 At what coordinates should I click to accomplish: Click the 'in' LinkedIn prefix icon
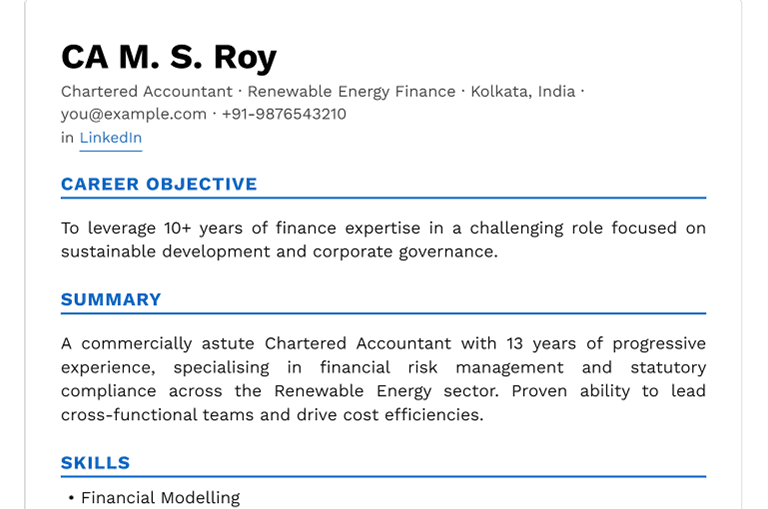pyautogui.click(x=67, y=138)
